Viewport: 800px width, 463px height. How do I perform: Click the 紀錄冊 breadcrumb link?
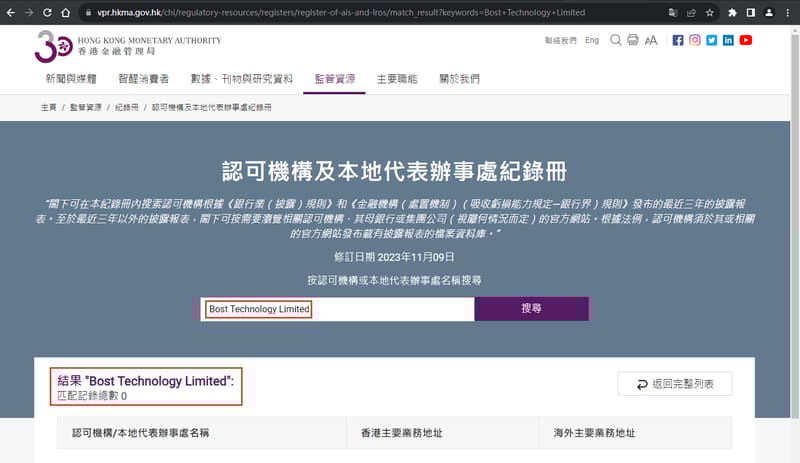(x=127, y=107)
